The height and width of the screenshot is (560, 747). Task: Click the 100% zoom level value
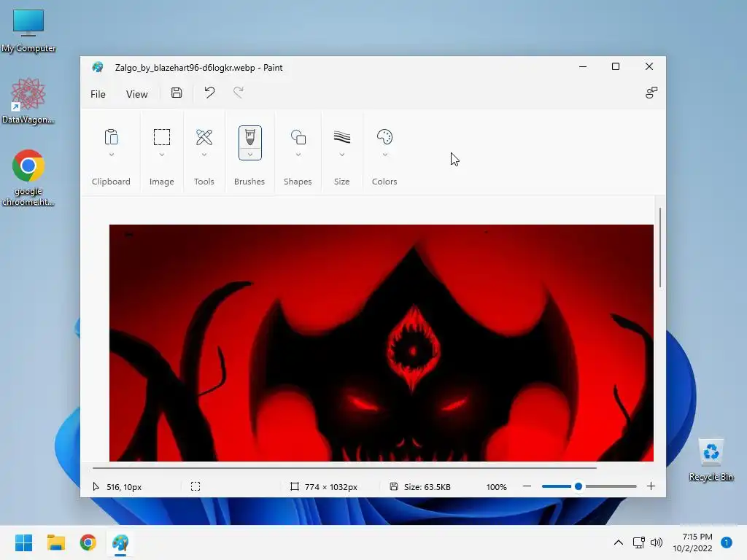point(496,486)
